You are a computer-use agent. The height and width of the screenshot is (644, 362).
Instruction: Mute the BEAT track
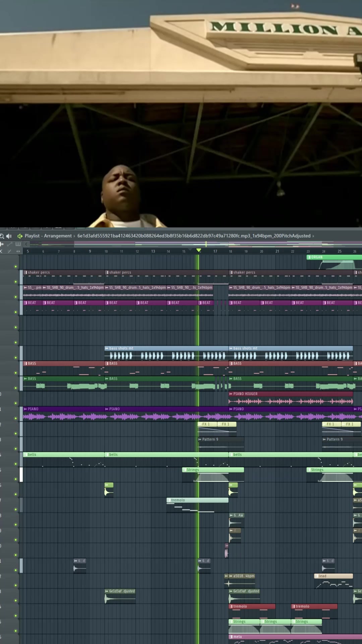click(15, 312)
